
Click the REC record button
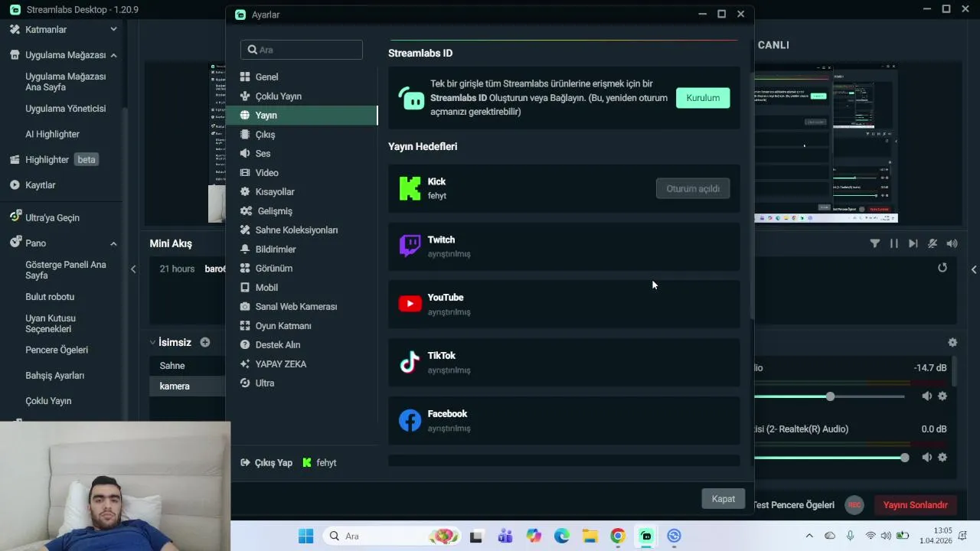[854, 505]
